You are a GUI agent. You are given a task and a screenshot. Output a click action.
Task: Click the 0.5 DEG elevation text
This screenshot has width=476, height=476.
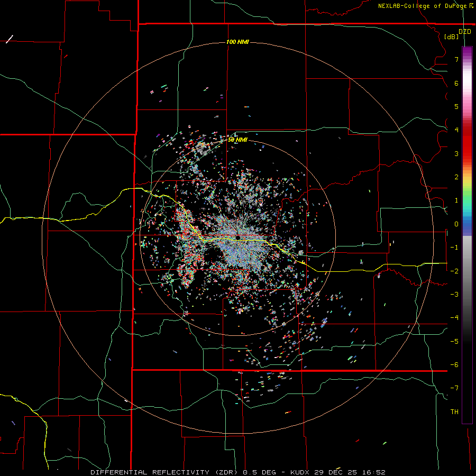point(259,472)
